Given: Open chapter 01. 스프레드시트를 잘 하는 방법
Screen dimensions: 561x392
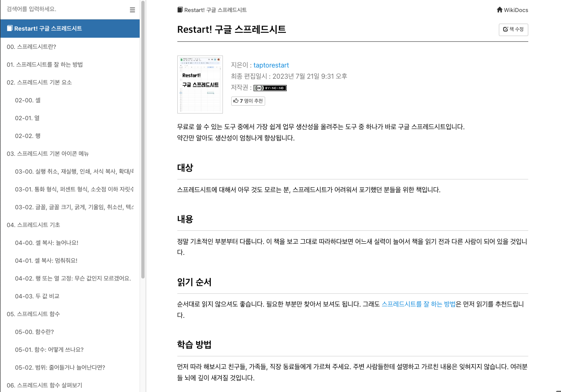Looking at the screenshot, I should coord(70,64).
